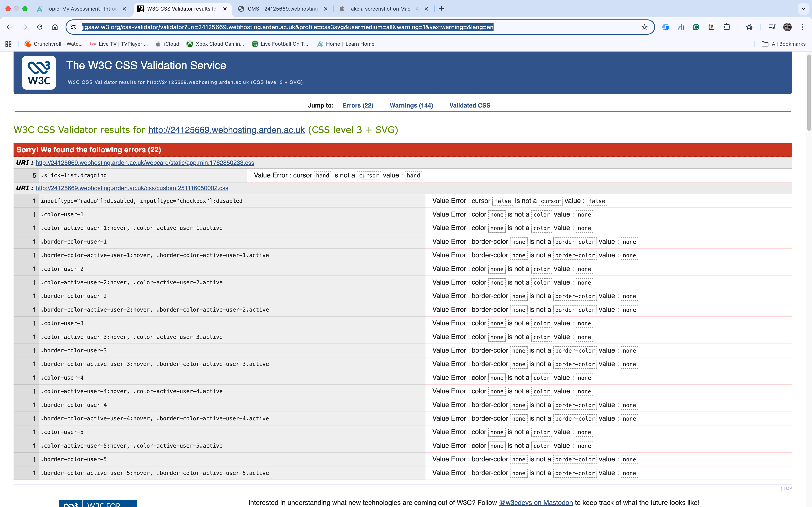
Task: Click the Grammarly extension icon
Action: (x=695, y=27)
